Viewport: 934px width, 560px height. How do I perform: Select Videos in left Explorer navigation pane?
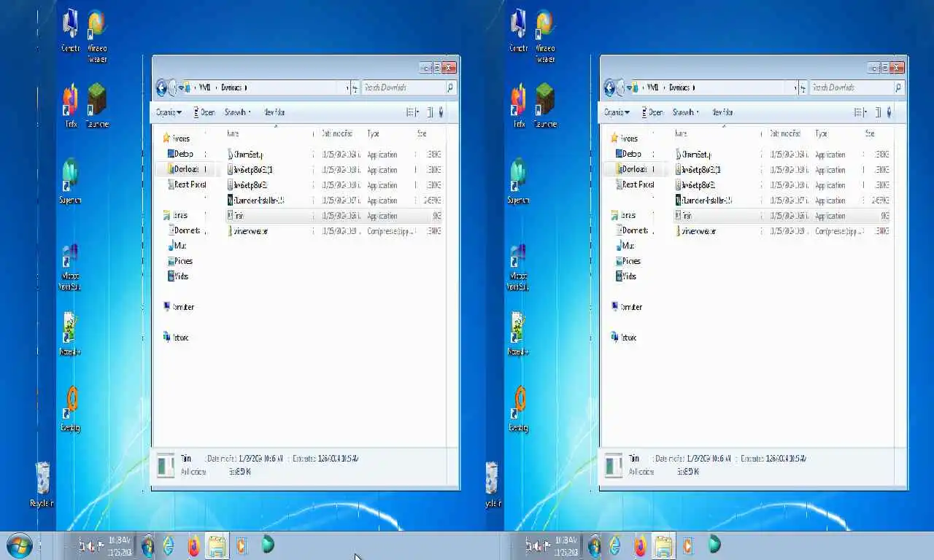pyautogui.click(x=179, y=276)
